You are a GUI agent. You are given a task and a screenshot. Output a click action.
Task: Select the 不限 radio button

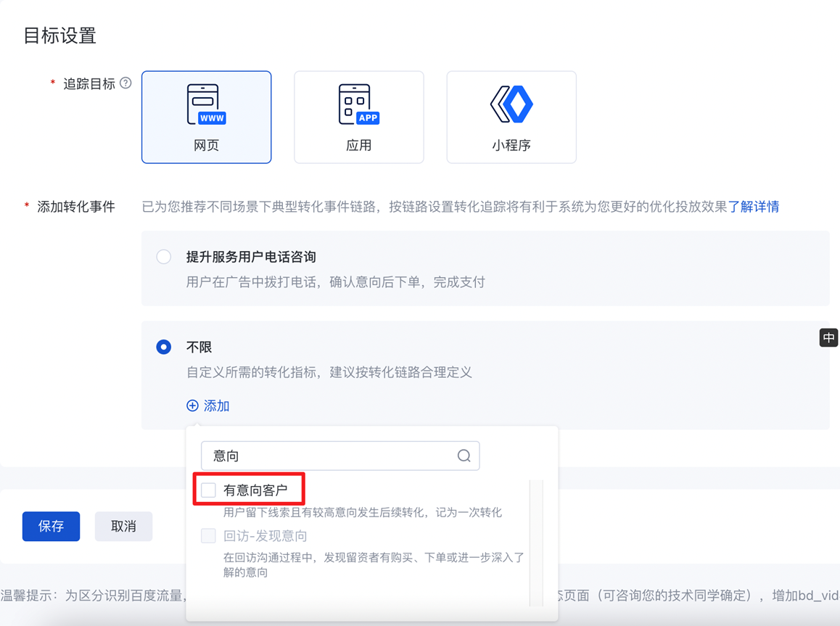(164, 347)
